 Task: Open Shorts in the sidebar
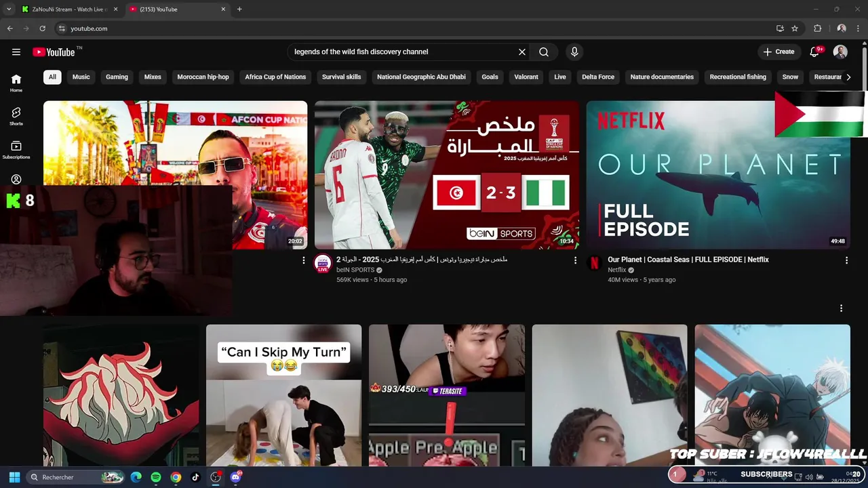point(16,116)
